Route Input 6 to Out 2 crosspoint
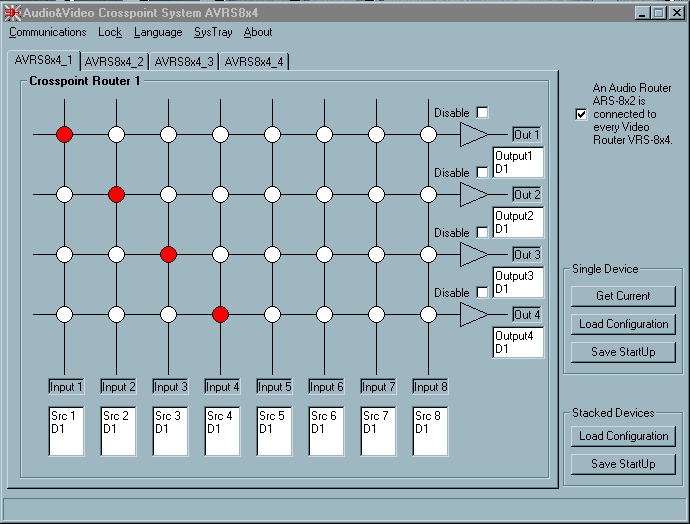This screenshot has height=524, width=690. point(324,194)
